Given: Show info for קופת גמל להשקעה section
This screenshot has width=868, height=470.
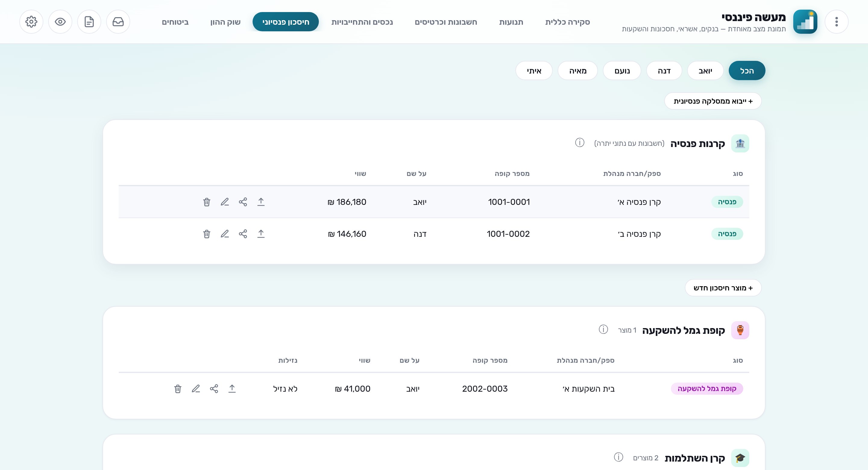Looking at the screenshot, I should tap(603, 330).
